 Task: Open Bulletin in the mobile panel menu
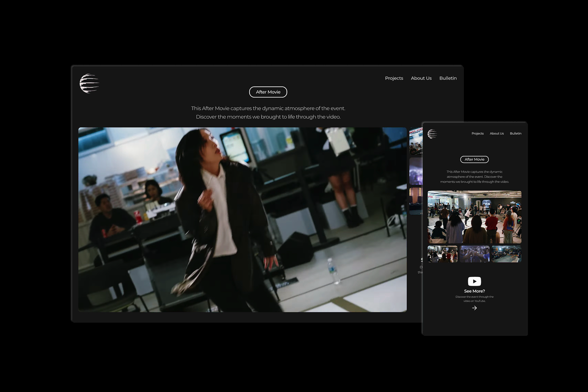pyautogui.click(x=515, y=134)
